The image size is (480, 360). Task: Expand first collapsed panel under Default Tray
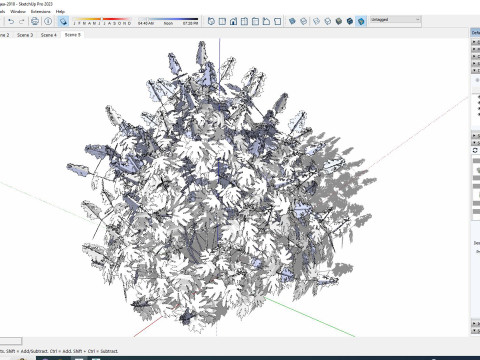click(x=476, y=42)
